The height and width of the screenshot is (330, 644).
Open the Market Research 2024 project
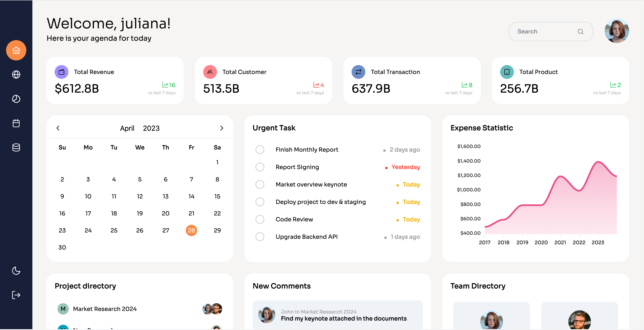coord(105,309)
